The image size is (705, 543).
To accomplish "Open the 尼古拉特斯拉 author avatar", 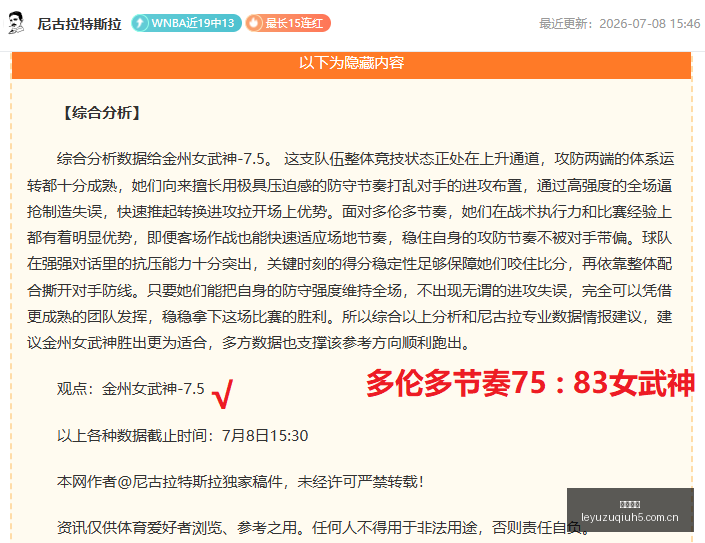I will pyautogui.click(x=16, y=22).
